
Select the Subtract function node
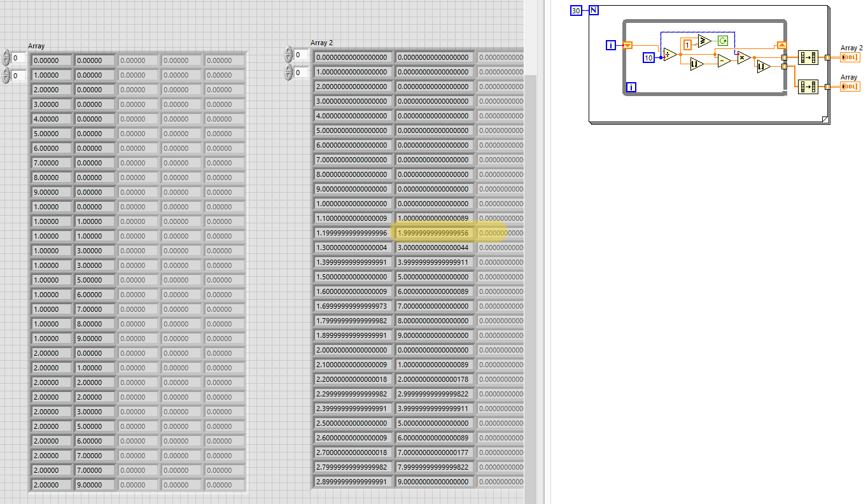click(x=724, y=60)
